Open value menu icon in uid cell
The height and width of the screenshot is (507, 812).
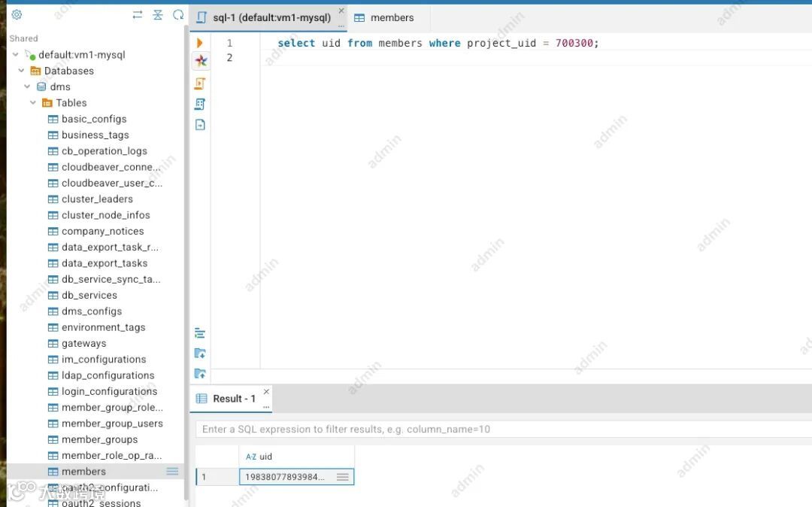(342, 477)
